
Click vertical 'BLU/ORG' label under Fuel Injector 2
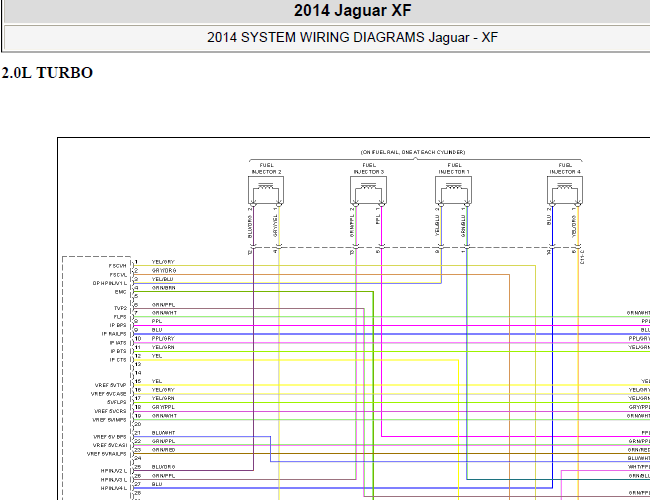(250, 227)
